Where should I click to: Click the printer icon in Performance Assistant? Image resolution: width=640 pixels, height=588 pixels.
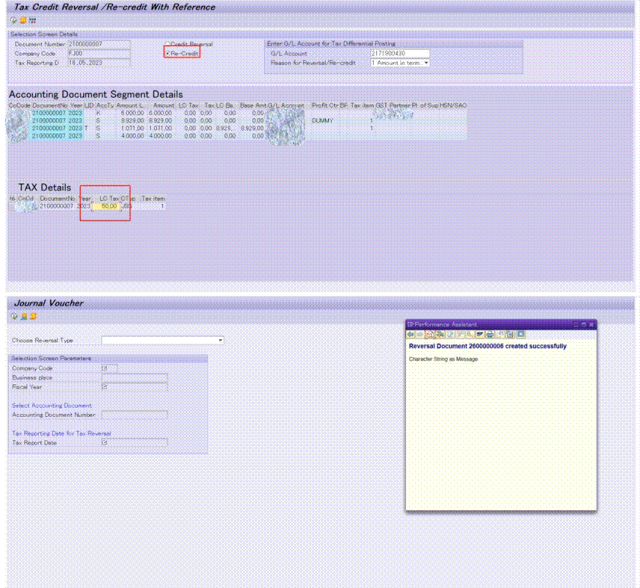pos(490,335)
